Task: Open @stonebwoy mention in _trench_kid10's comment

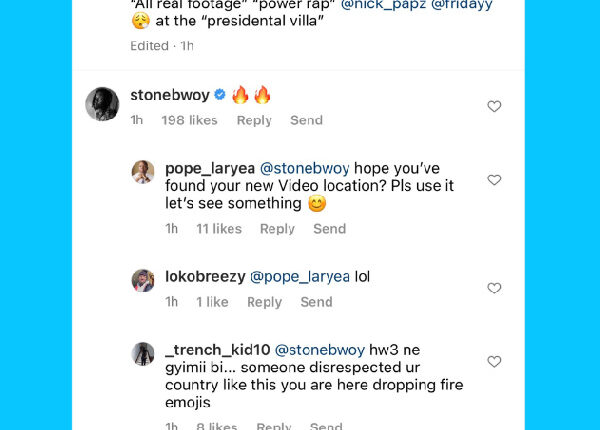Action: (318, 350)
